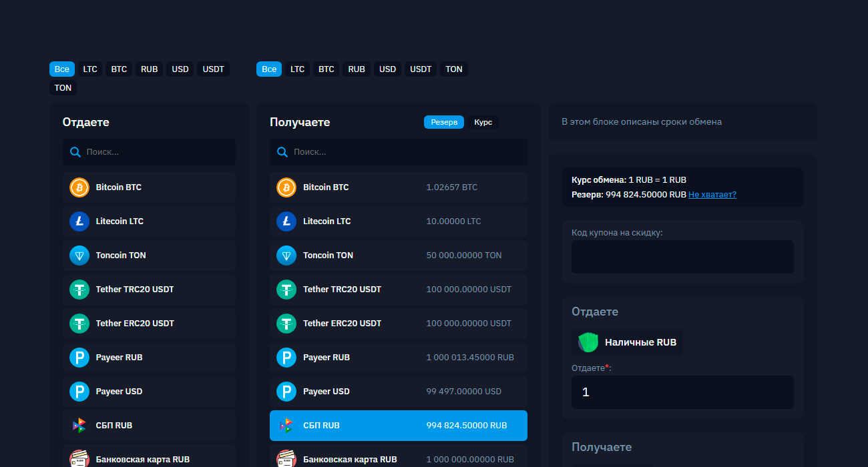Click the "Курс обмена: 1 RUB = 1 RUB" text

[629, 180]
